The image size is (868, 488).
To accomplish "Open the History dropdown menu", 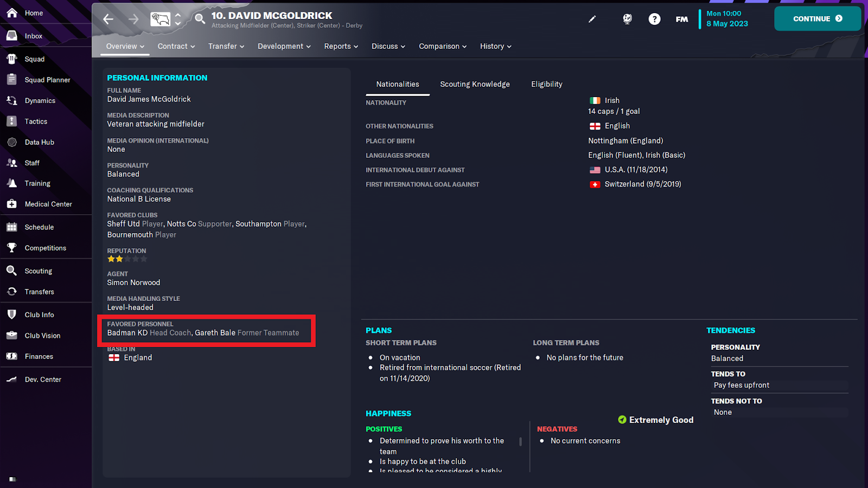I will click(x=496, y=47).
